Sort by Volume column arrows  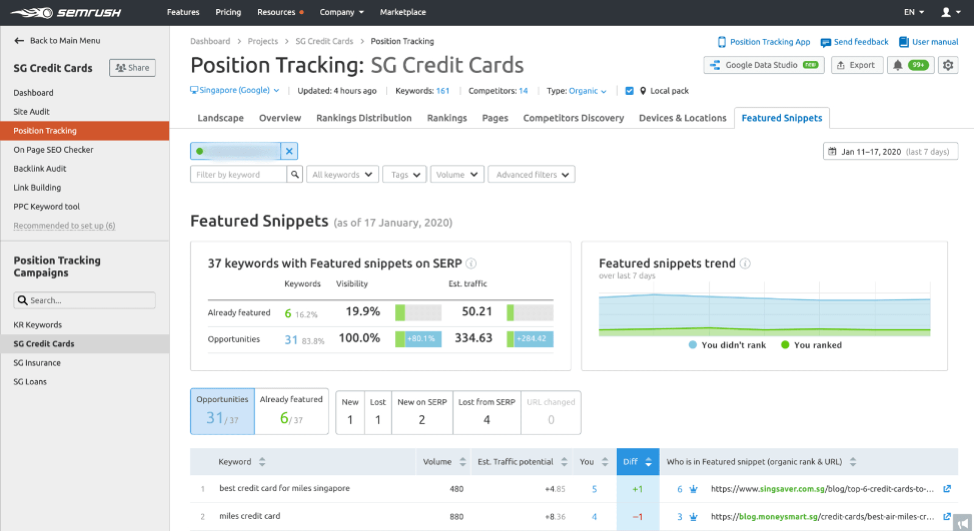(463, 461)
